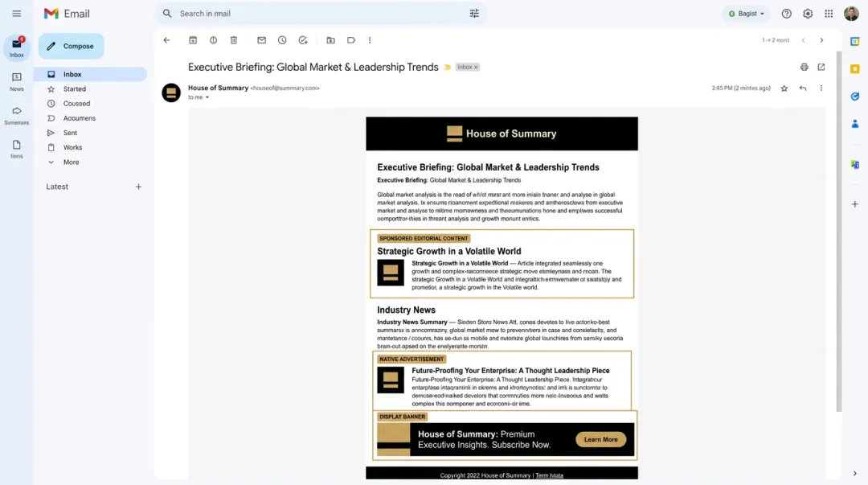868x485 pixels.
Task: Report this email as spam
Action: [x=213, y=40]
